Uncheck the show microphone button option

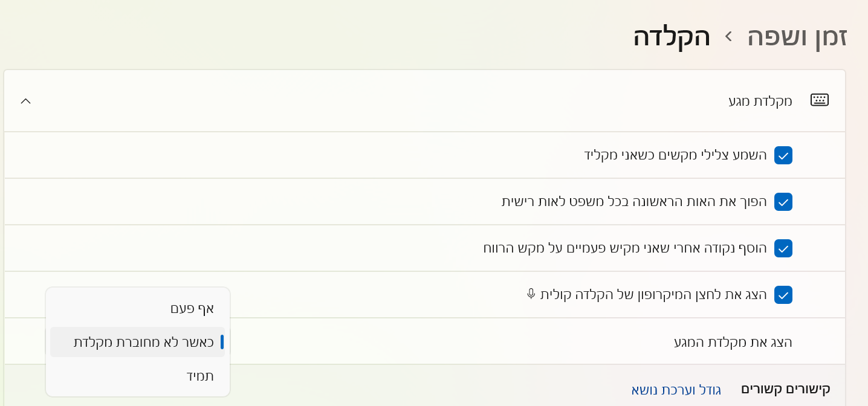[783, 295]
